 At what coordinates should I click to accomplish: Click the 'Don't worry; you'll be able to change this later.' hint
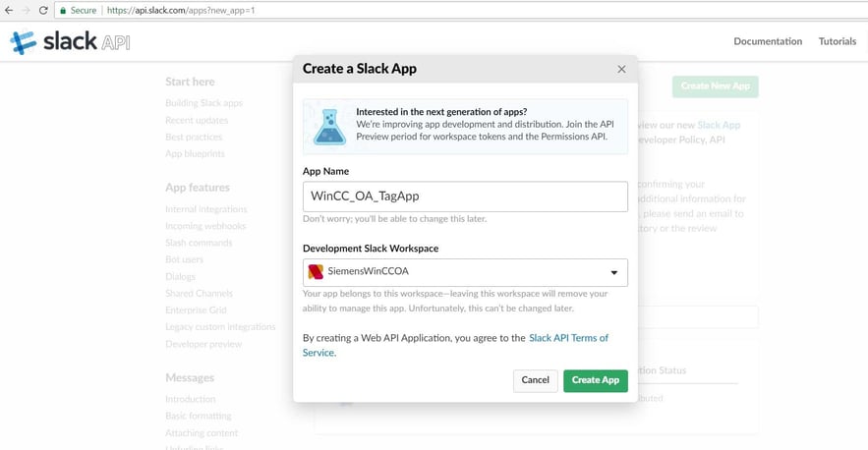tap(395, 219)
